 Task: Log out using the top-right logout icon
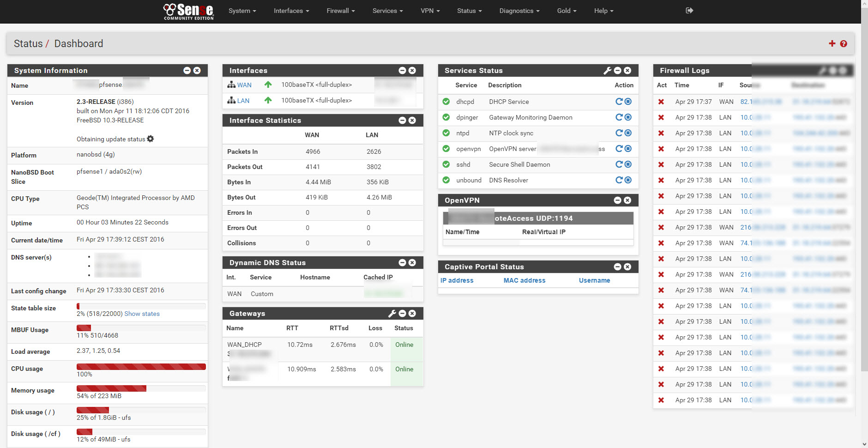(x=689, y=10)
